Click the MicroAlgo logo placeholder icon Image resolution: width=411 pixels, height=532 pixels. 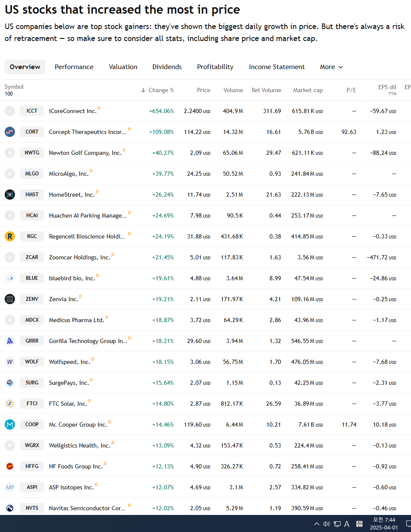point(10,174)
